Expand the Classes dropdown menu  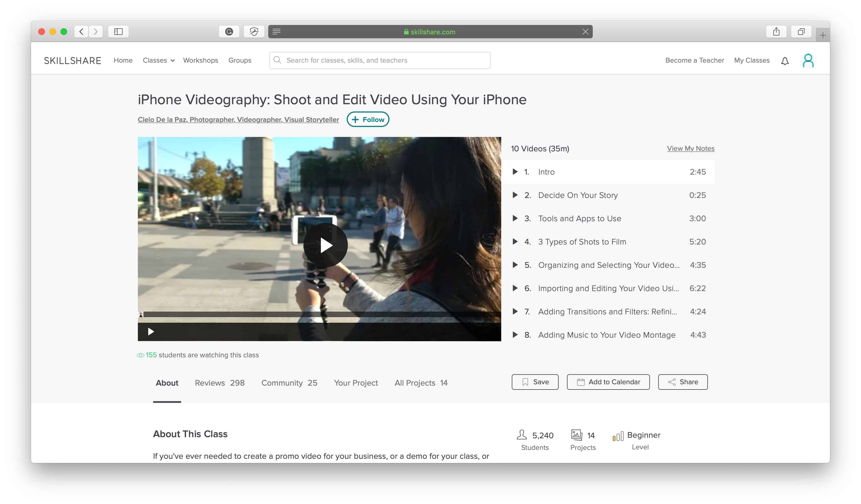pyautogui.click(x=159, y=60)
